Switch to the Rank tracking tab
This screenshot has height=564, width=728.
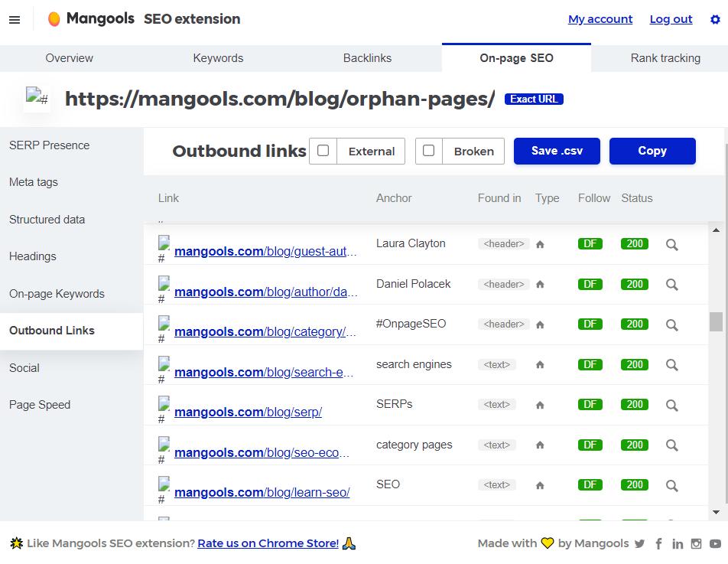[665, 58]
